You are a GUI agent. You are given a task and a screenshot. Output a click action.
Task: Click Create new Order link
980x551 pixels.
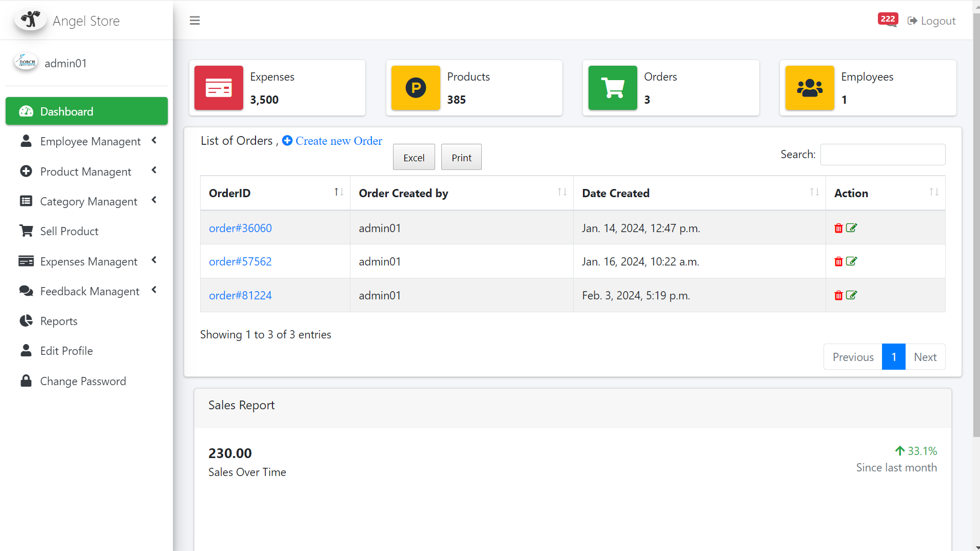pyautogui.click(x=339, y=141)
